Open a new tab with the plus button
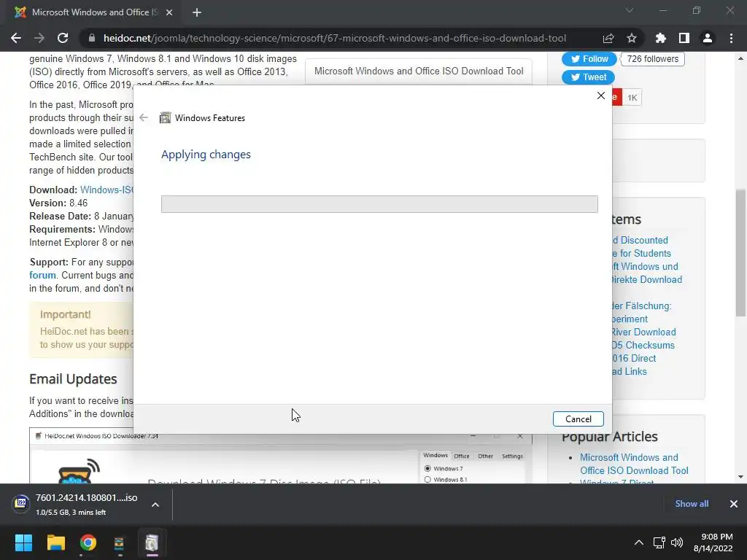This screenshot has height=560, width=747. pyautogui.click(x=197, y=12)
